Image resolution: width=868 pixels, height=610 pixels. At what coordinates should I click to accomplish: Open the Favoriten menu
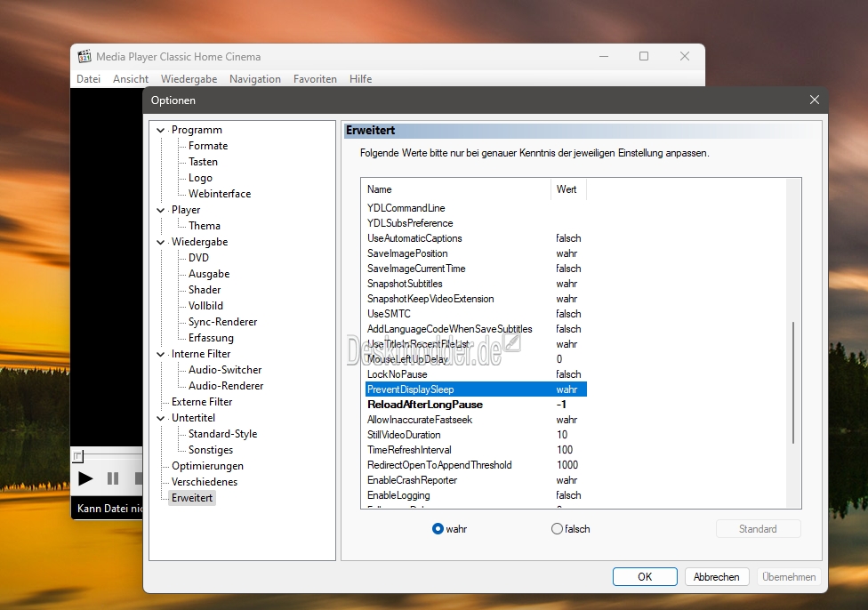tap(315, 79)
